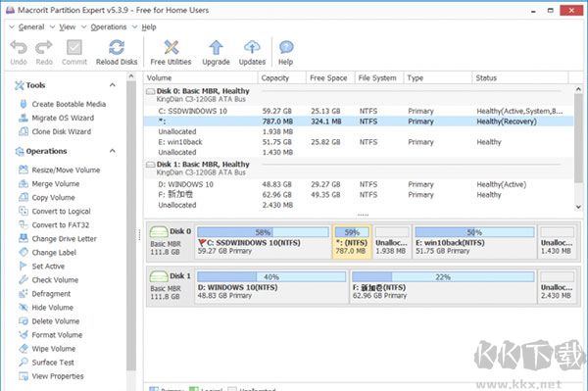This screenshot has height=391, width=588.
Task: Click the Commit checkmark icon
Action: [x=74, y=48]
